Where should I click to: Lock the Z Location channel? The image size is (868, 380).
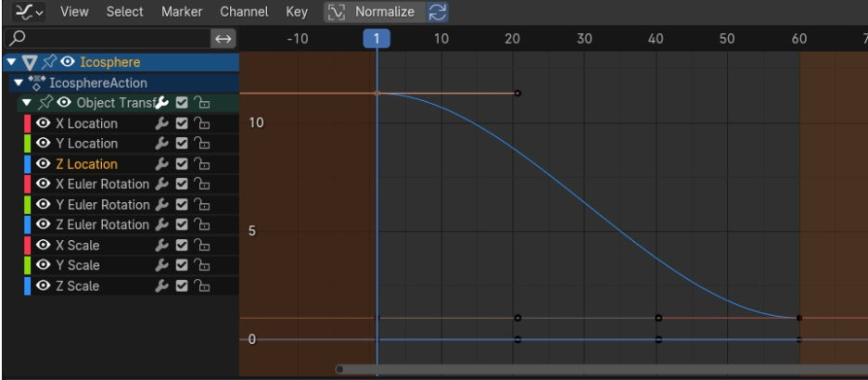[202, 164]
